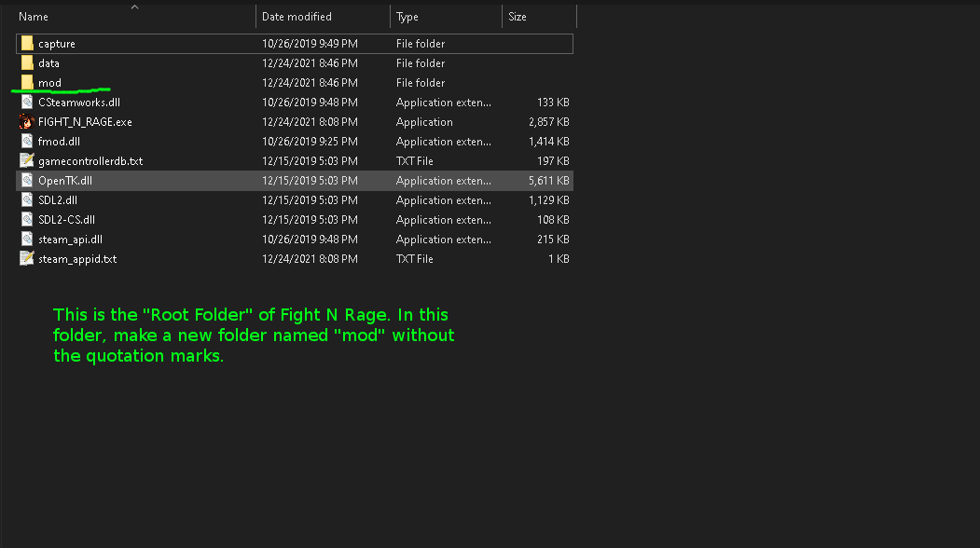Click the 1,414 KB size of fmod.dll
Image resolution: width=980 pixels, height=548 pixels.
click(x=549, y=142)
